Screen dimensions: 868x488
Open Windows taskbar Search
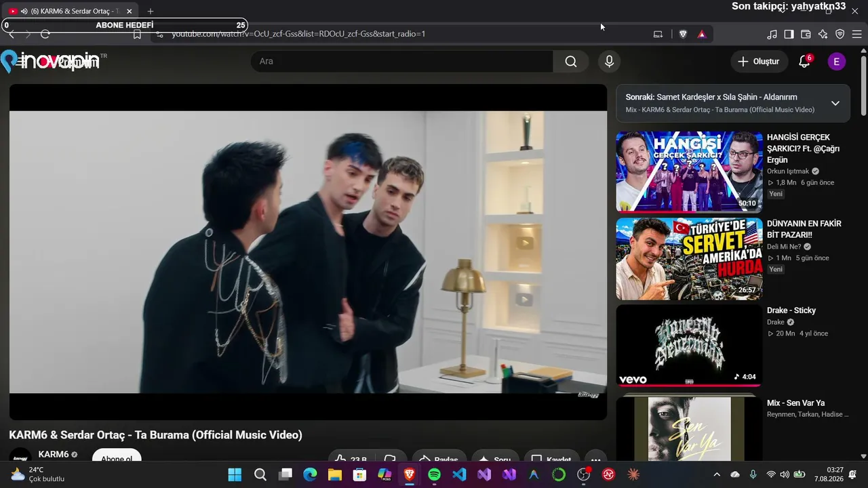click(x=260, y=474)
